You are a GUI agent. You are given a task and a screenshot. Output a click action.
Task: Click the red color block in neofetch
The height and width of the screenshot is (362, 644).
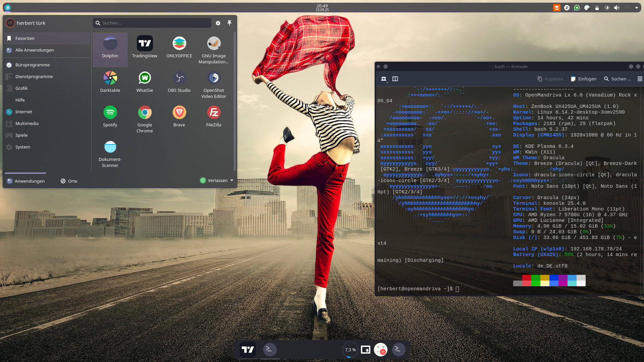527,278
